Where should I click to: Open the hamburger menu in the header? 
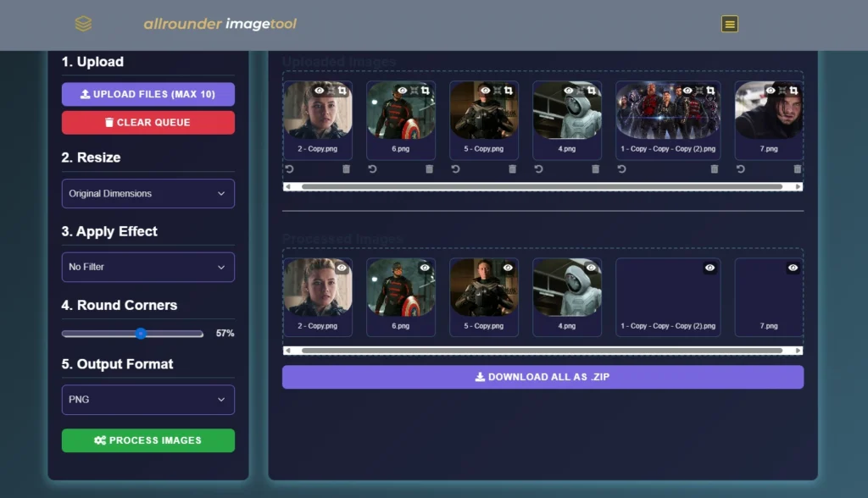click(x=729, y=24)
